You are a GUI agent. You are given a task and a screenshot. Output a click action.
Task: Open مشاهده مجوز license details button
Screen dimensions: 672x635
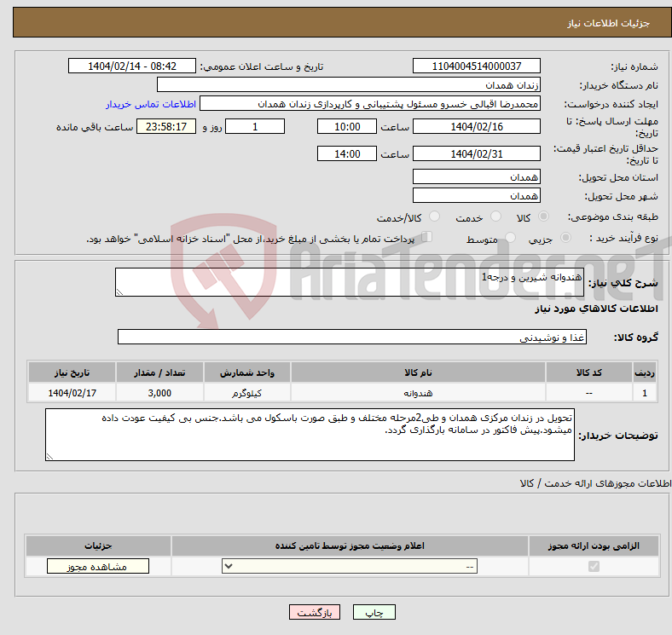97,567
